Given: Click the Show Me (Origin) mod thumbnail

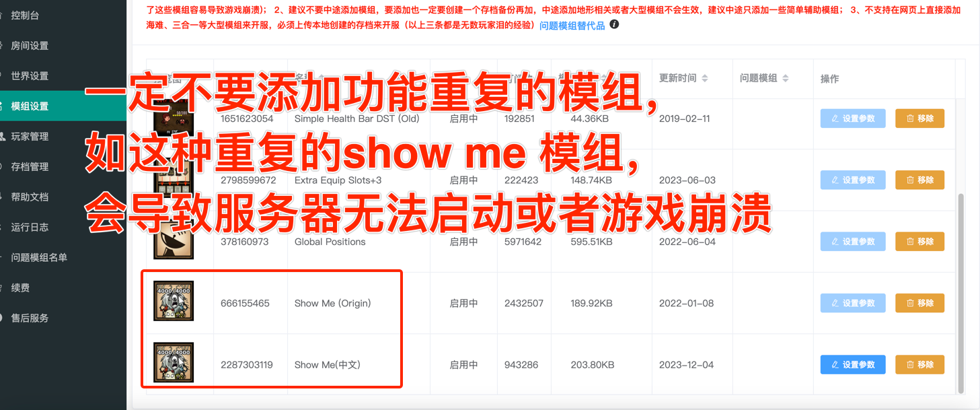Looking at the screenshot, I should coord(174,300).
